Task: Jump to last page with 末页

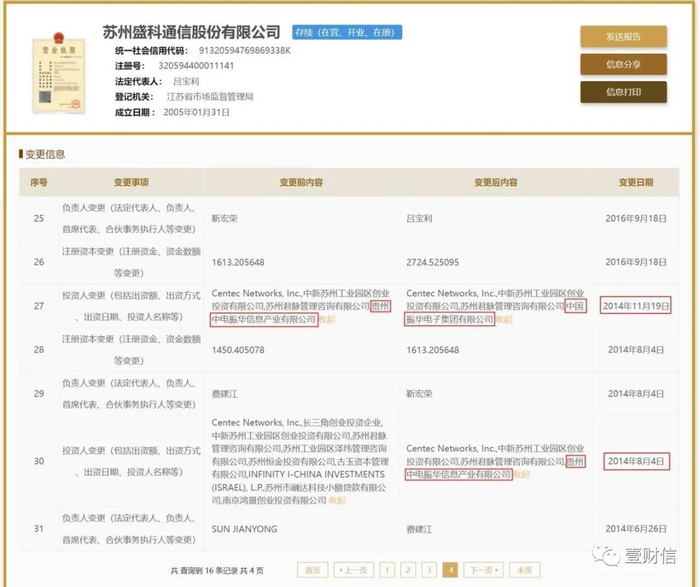Action: pos(524,570)
